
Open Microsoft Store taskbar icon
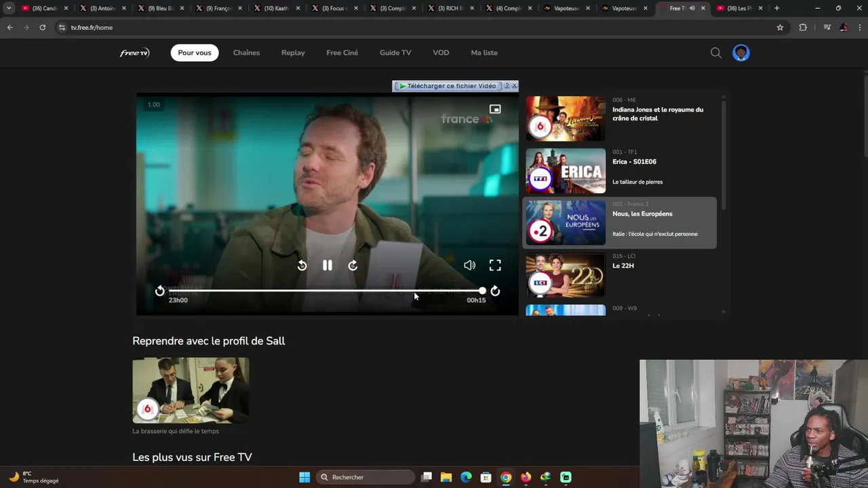point(486,477)
